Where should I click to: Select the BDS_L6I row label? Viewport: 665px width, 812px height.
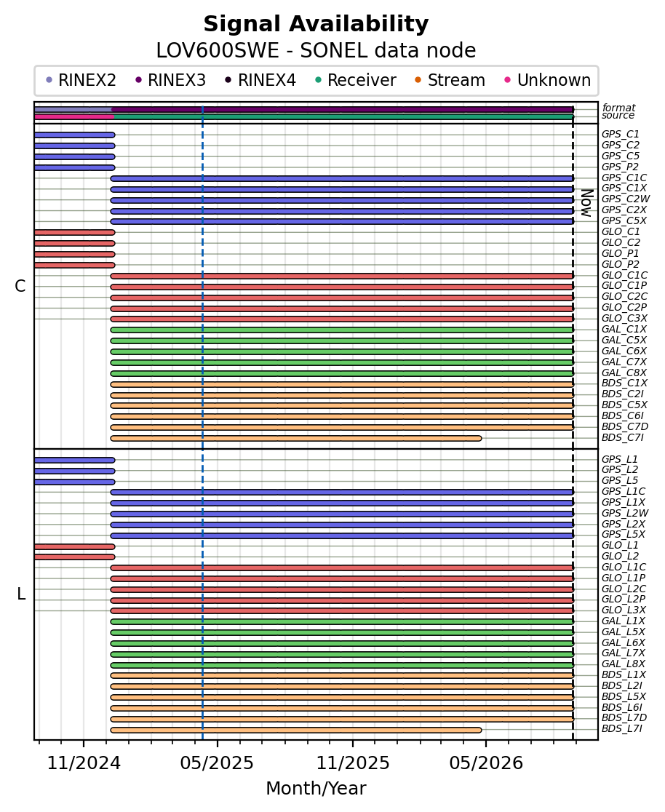[622, 707]
